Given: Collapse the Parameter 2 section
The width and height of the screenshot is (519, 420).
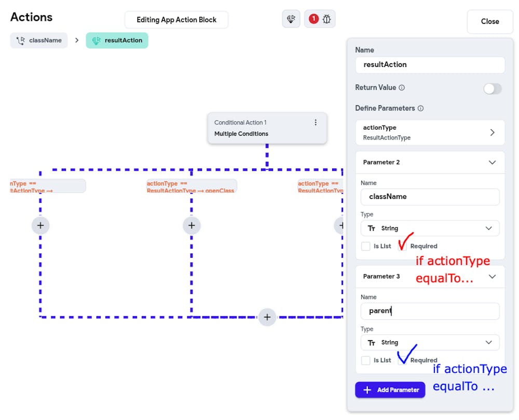Looking at the screenshot, I should pyautogui.click(x=492, y=162).
